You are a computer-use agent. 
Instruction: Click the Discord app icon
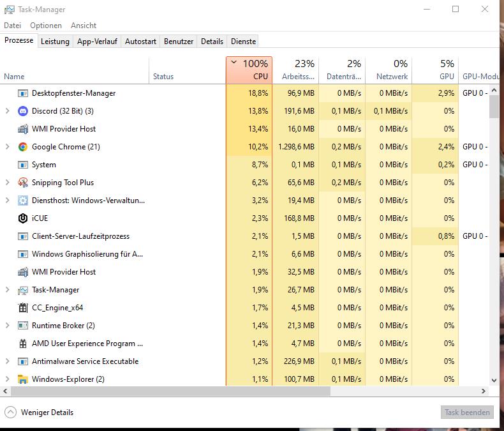[23, 111]
